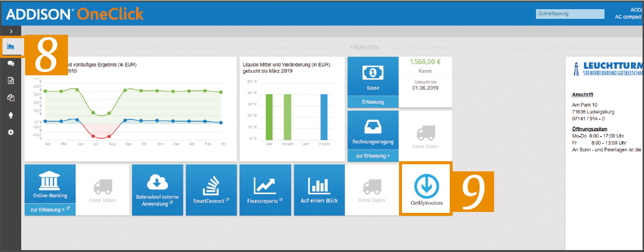
Task: Click the address line Am Park 10
Action: [585, 105]
